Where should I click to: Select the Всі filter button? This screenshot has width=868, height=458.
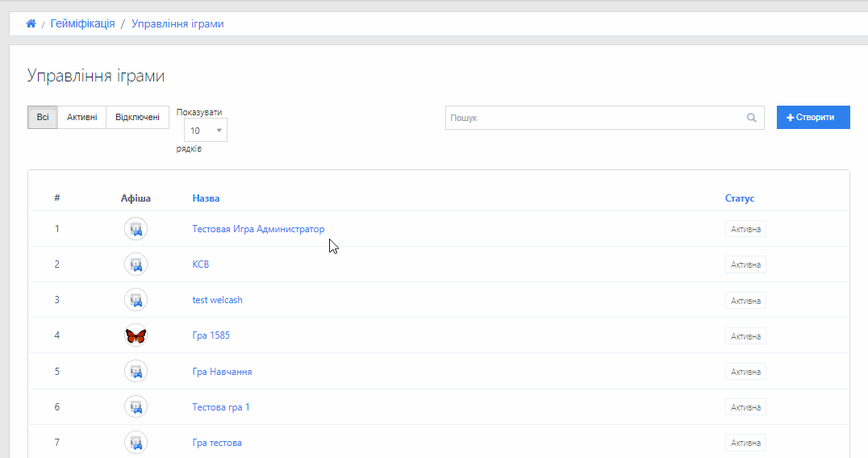click(43, 118)
